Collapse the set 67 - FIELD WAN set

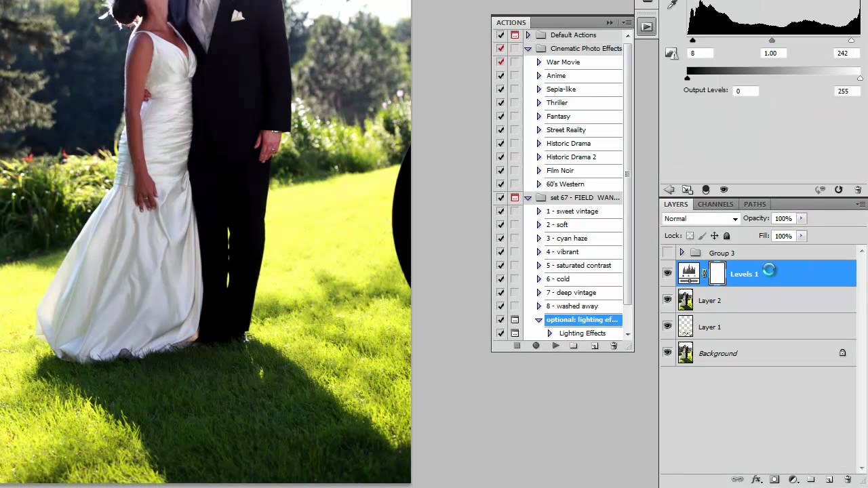[528, 198]
